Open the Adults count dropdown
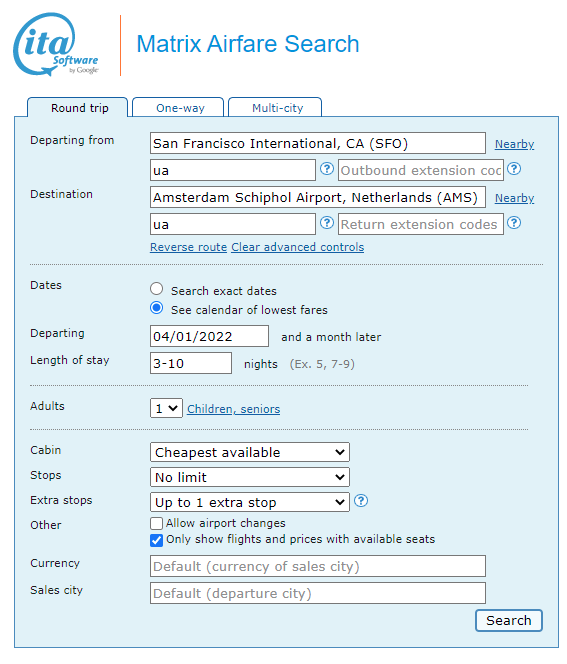Image resolution: width=567 pixels, height=664 pixels. click(166, 408)
